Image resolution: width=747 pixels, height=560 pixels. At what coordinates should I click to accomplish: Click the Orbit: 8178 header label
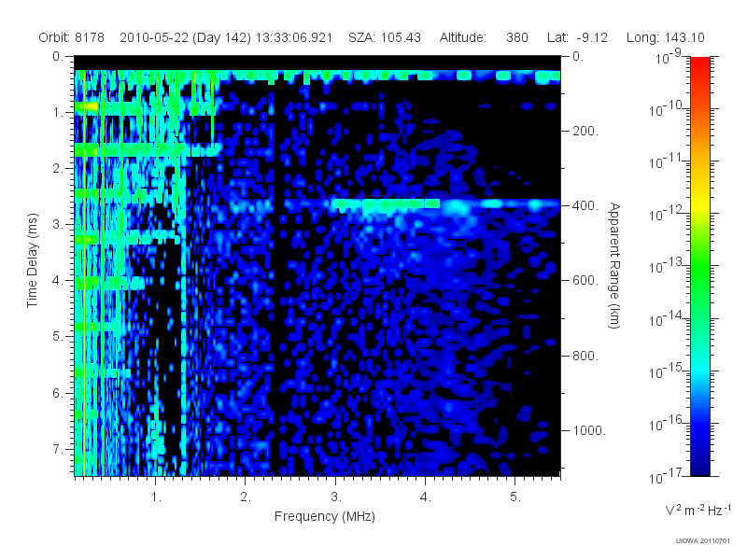tap(72, 37)
